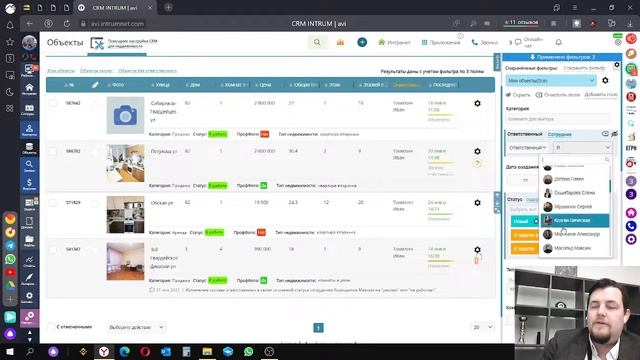Viewport: 640px width, 360px height.
Task: Open gear menu for object 571829
Action: (x=477, y=202)
